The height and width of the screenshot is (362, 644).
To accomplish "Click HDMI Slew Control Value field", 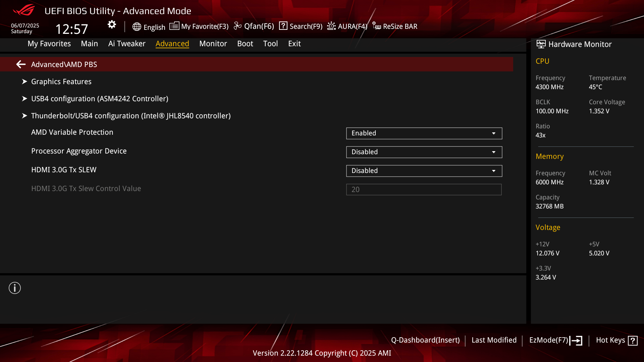I will point(424,190).
